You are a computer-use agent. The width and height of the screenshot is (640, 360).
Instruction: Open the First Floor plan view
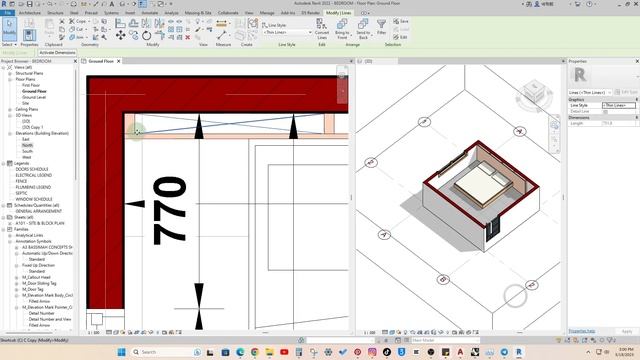31,85
